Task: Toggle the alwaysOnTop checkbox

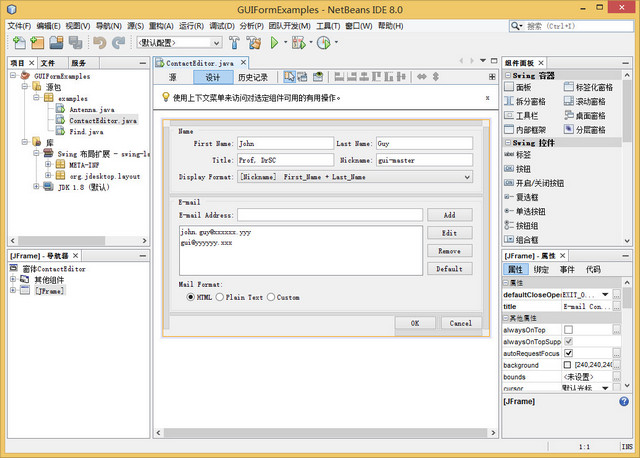Action: pyautogui.click(x=568, y=329)
